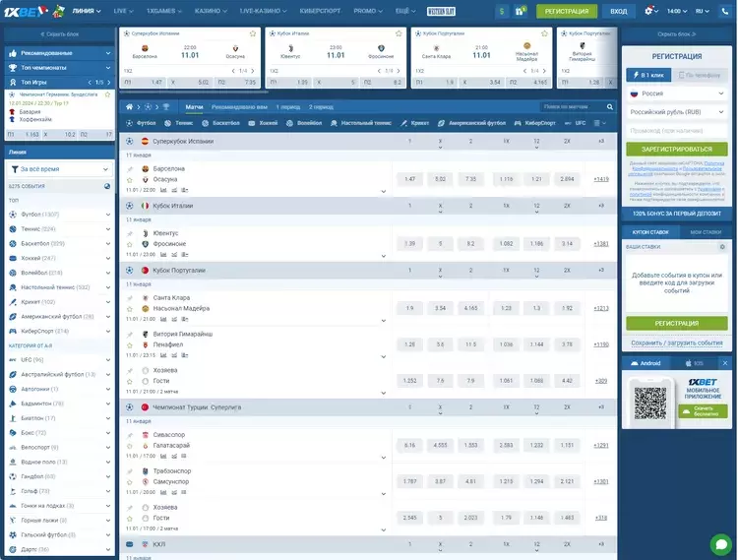Open the КАЗИНО menu
The image size is (738, 560).
point(211,11)
